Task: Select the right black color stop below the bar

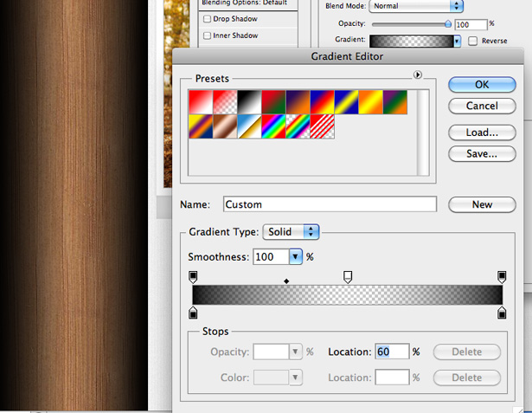Action: pos(502,313)
